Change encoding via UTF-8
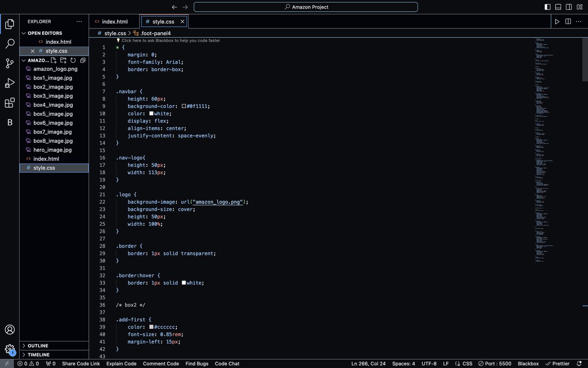 tap(429, 364)
